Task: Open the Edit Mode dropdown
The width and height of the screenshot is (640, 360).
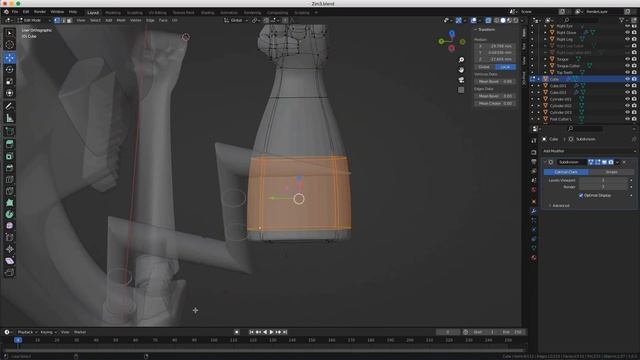Action: (34, 20)
